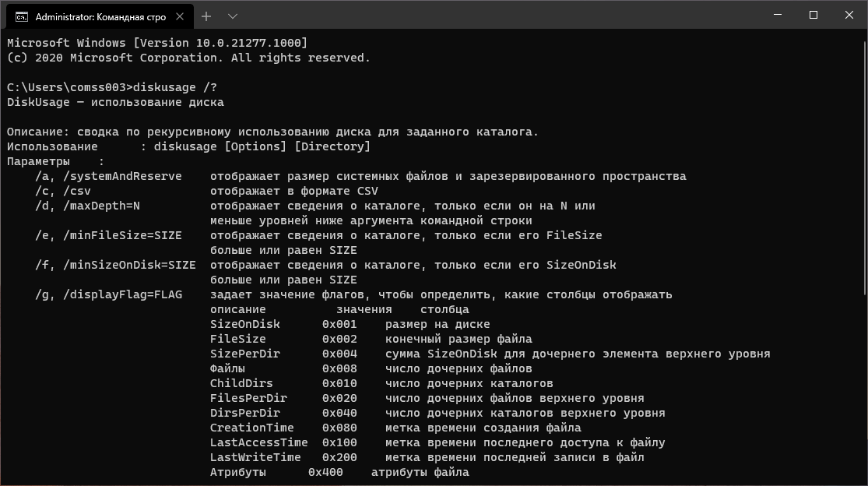
Task: Open the new tab dropdown chevron
Action: point(231,16)
